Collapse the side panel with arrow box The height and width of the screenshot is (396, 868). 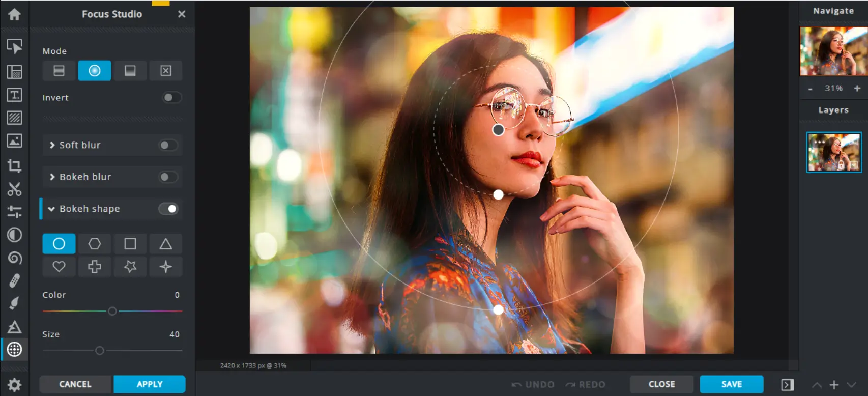[788, 385]
